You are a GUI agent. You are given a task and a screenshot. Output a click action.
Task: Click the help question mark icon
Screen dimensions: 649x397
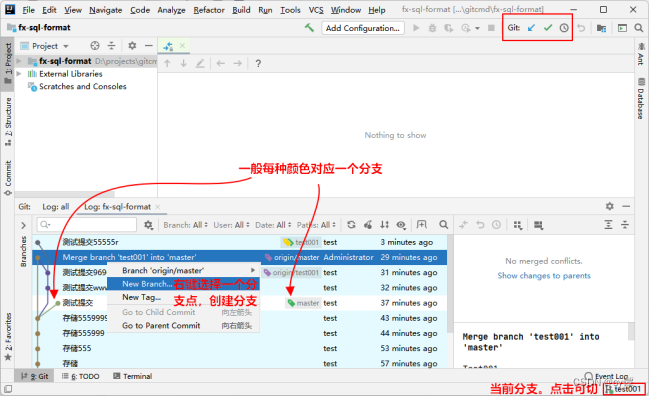point(258,63)
